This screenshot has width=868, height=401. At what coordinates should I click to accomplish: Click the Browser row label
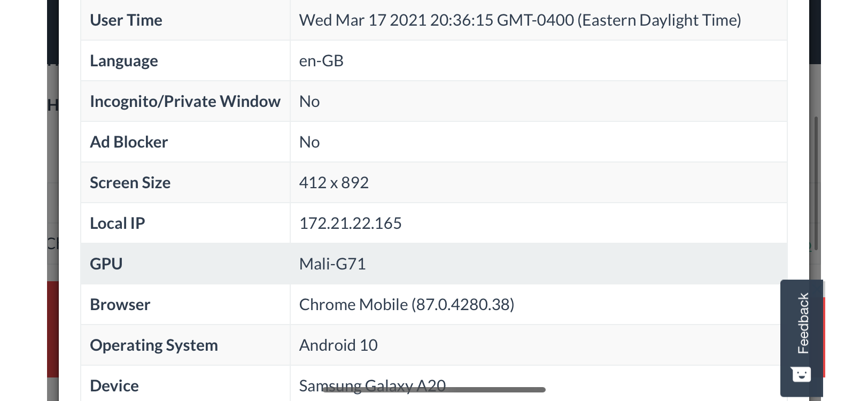pos(120,305)
